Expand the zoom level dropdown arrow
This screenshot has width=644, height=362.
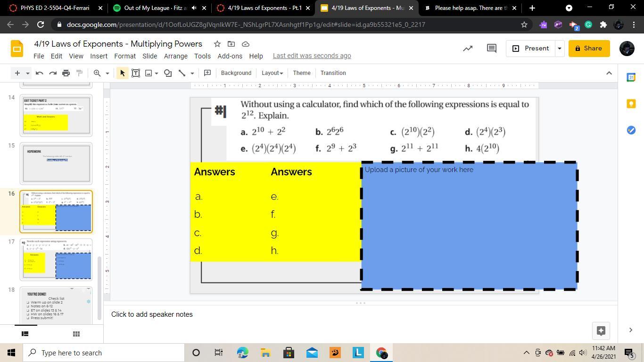point(107,73)
